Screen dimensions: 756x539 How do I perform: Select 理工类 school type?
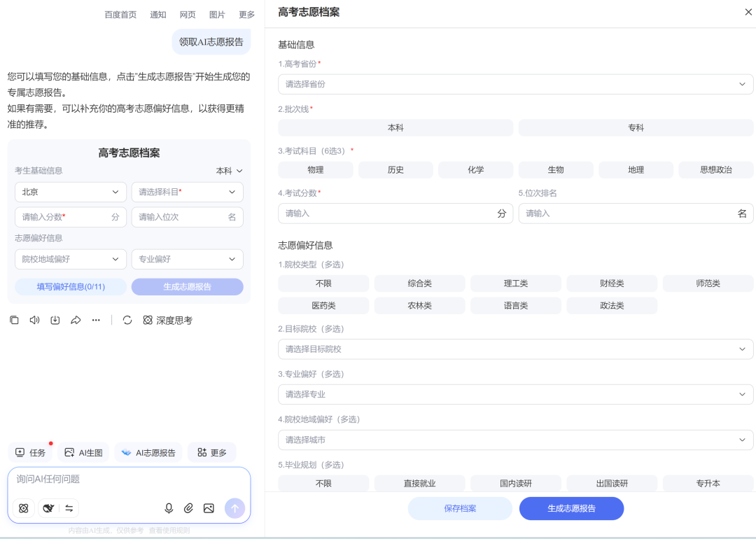click(515, 283)
